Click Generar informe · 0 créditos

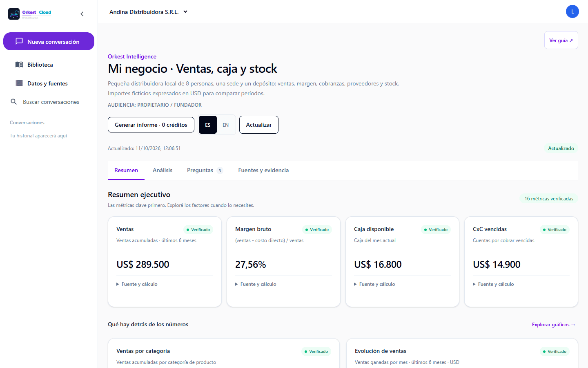coord(151,125)
